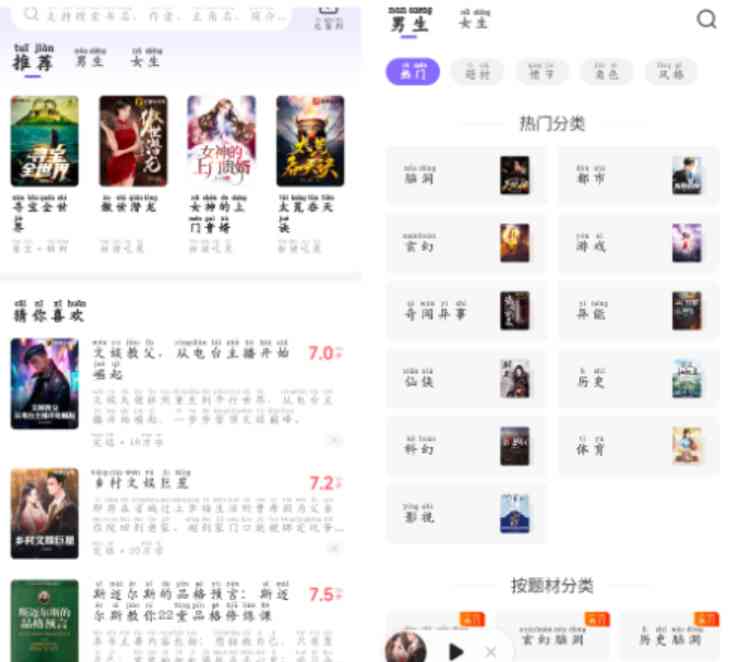736x662 pixels.
Task: Tap the 猜你喜欢 section heading
Action: pos(49,311)
